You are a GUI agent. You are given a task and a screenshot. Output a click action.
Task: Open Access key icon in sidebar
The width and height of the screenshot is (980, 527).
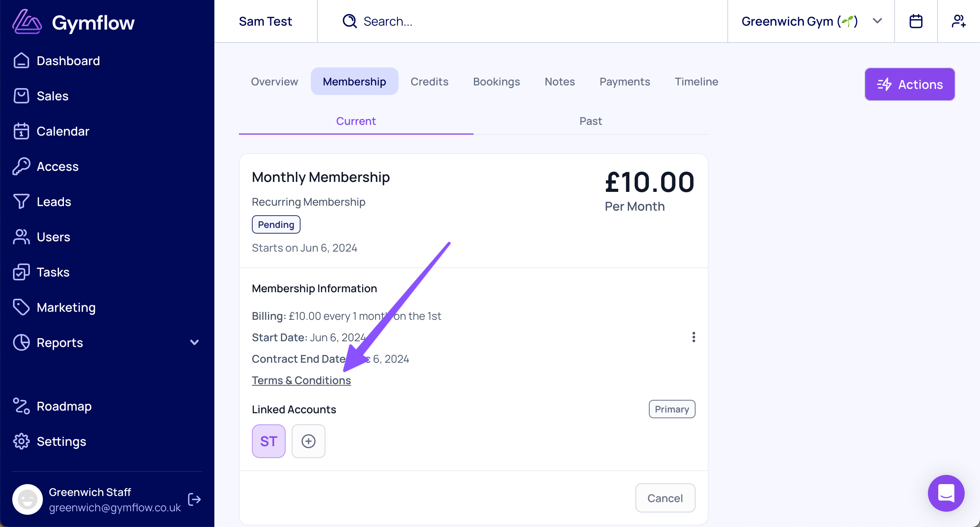tap(21, 167)
